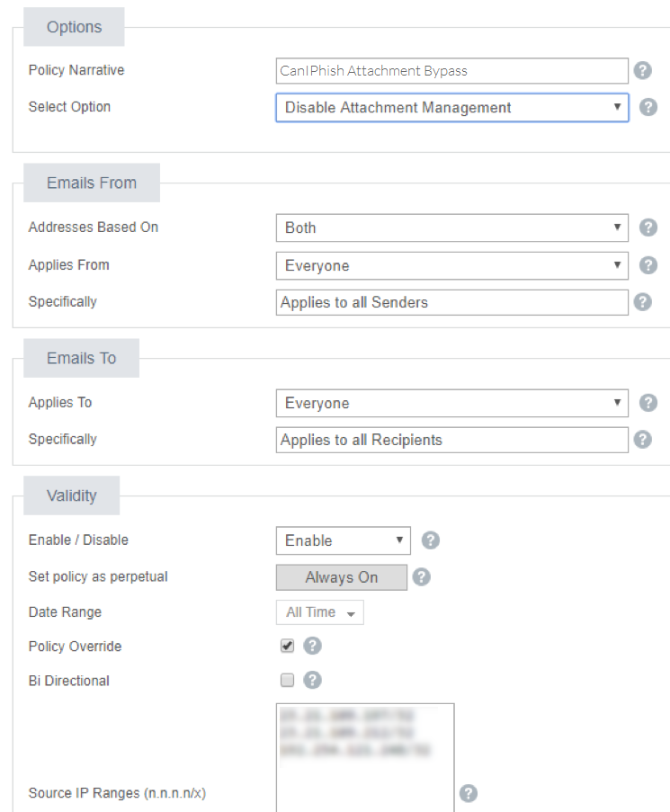The width and height of the screenshot is (670, 812).
Task: Open help for Source IP Ranges
Action: click(469, 793)
